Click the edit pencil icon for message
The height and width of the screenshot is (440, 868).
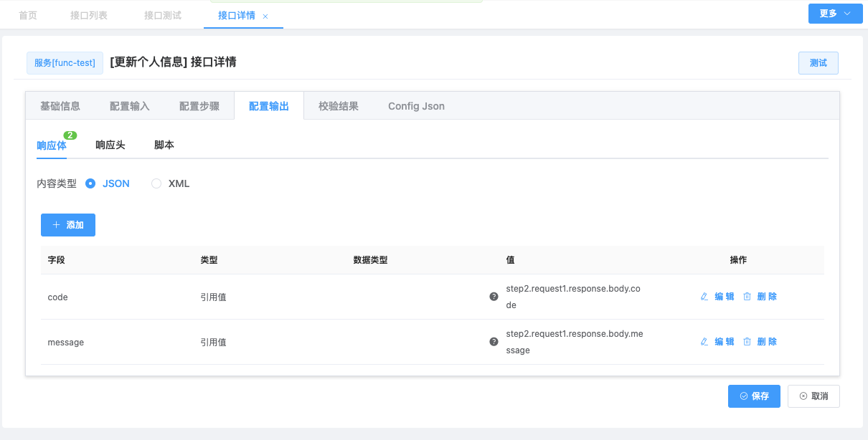tap(704, 342)
